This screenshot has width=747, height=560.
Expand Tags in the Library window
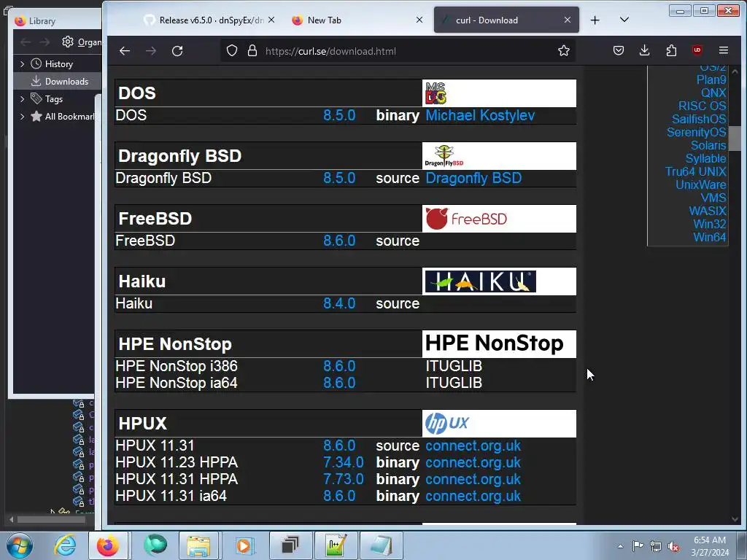[x=22, y=99]
